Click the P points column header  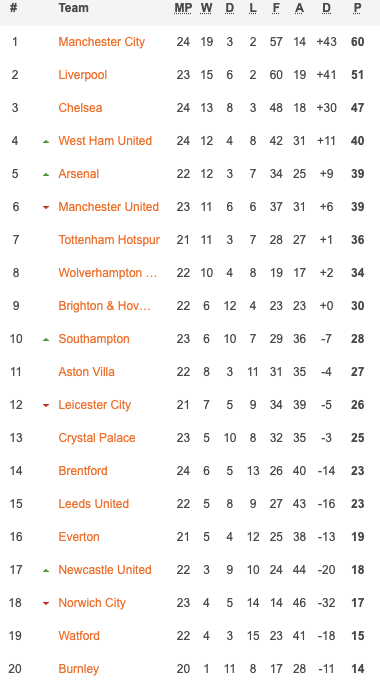358,8
